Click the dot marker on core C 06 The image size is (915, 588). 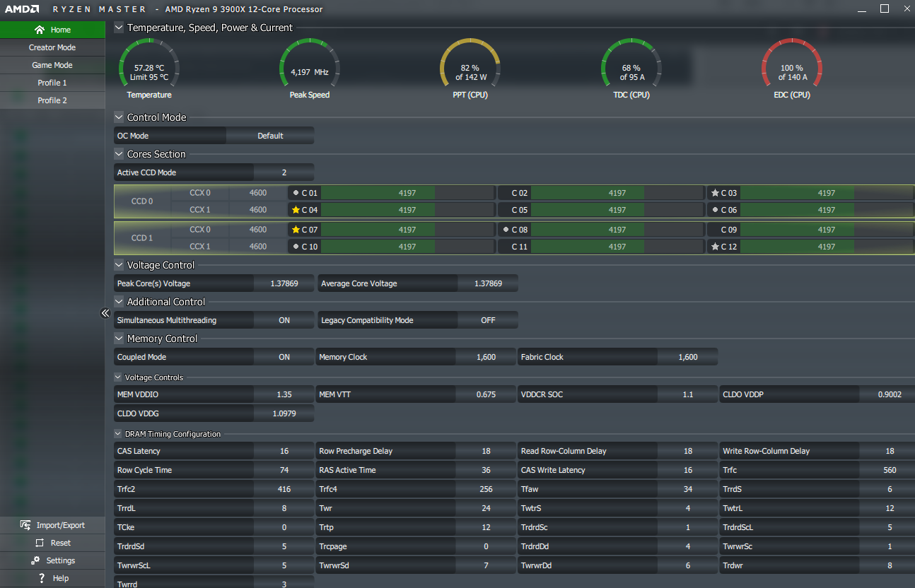(x=715, y=210)
